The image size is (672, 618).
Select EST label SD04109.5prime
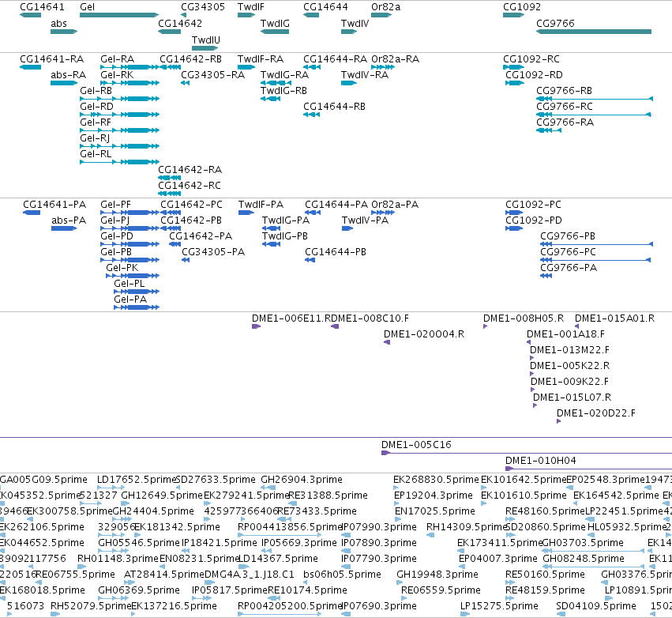595,605
